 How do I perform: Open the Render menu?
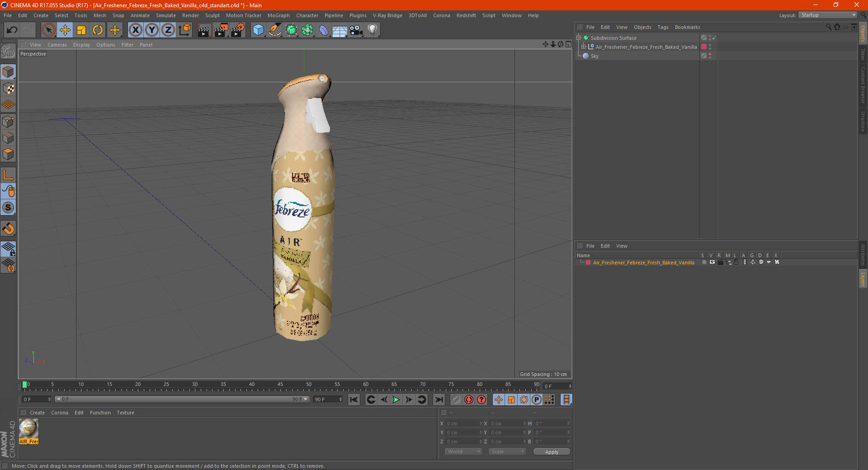[x=190, y=15]
